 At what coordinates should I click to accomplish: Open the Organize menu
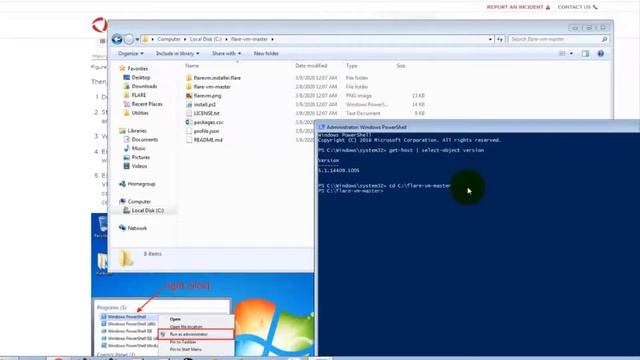point(131,53)
